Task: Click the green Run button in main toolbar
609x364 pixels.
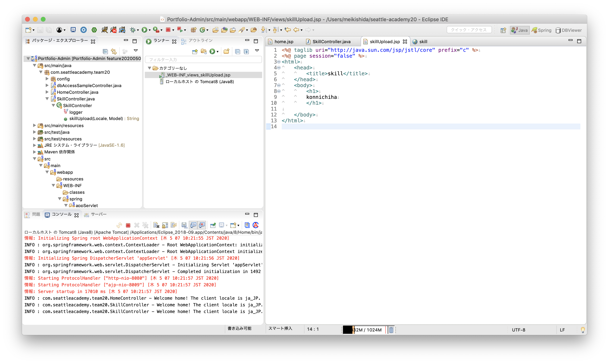Action: tap(144, 30)
